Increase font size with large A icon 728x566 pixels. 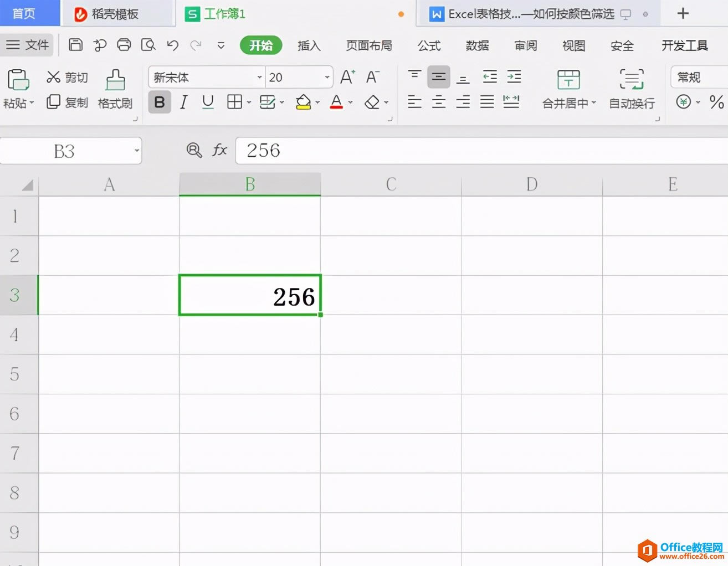[347, 77]
